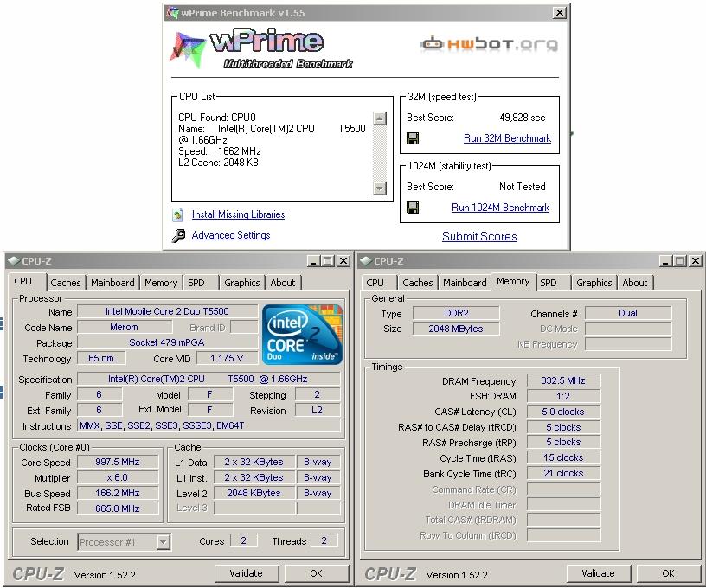Open the Submit Scores link

(x=479, y=236)
